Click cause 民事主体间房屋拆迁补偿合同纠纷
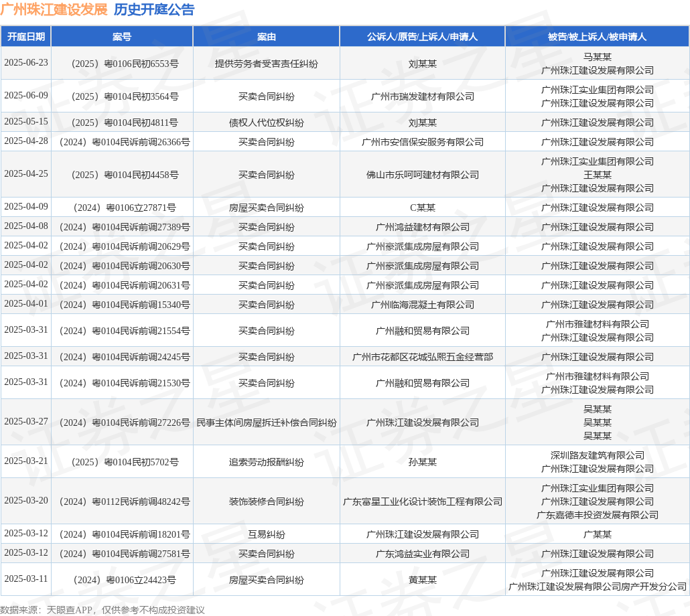The height and width of the screenshot is (616, 690). [266, 422]
